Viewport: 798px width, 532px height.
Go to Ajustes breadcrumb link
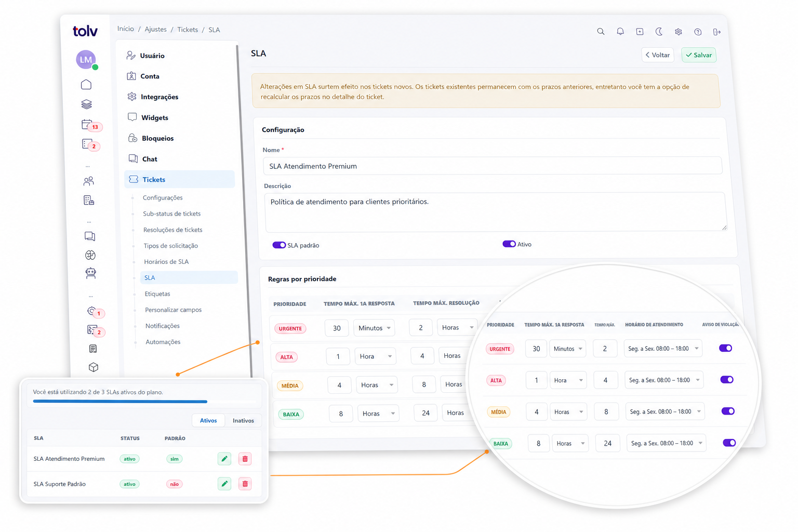[x=155, y=30]
